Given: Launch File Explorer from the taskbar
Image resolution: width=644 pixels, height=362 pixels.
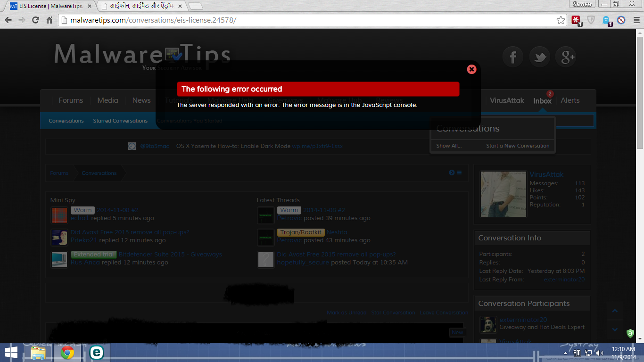Looking at the screenshot, I should (x=38, y=353).
